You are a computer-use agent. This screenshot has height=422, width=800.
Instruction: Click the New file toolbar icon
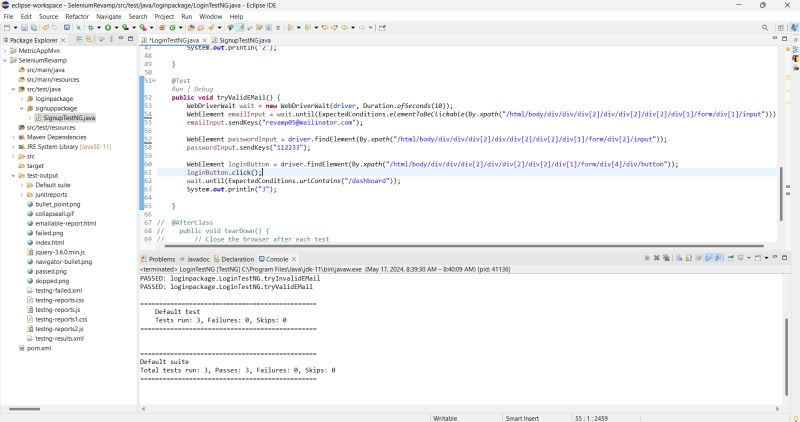point(7,28)
